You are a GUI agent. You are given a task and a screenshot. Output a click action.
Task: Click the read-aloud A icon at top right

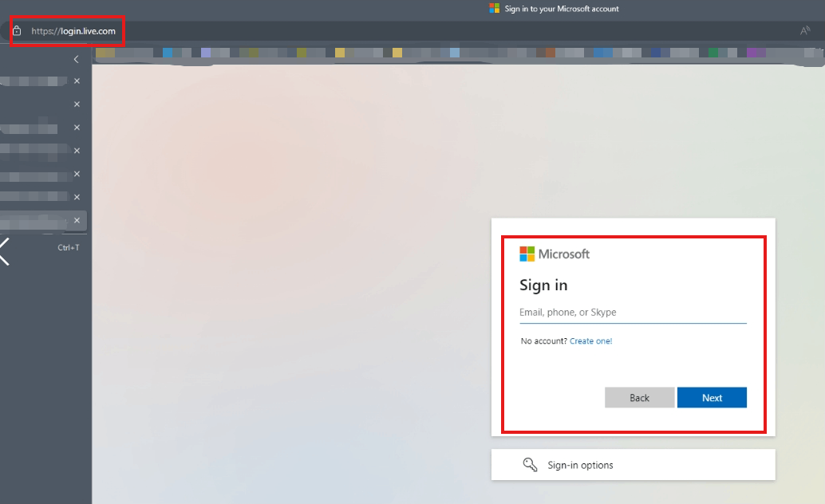click(805, 30)
